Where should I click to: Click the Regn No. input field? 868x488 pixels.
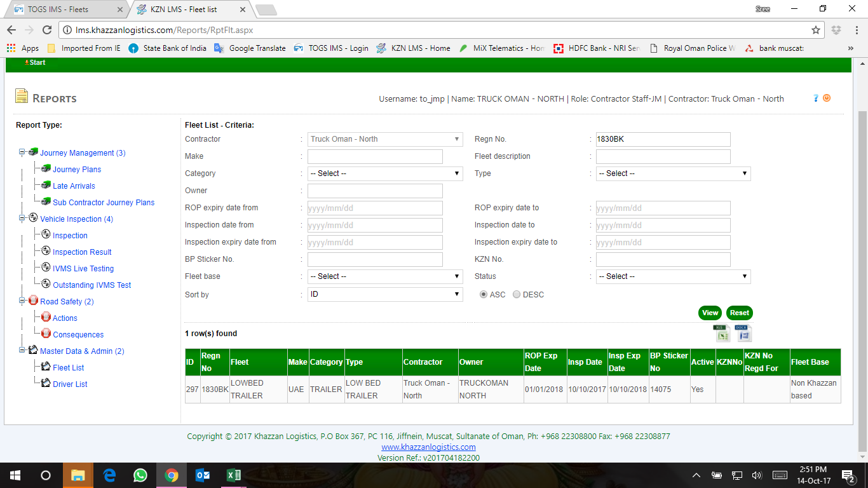pos(663,139)
